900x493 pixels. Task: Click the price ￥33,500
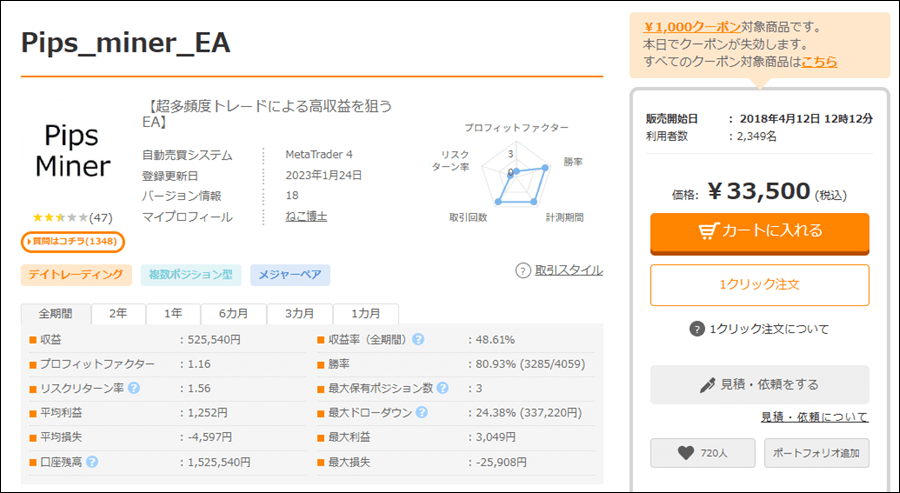pyautogui.click(x=758, y=192)
